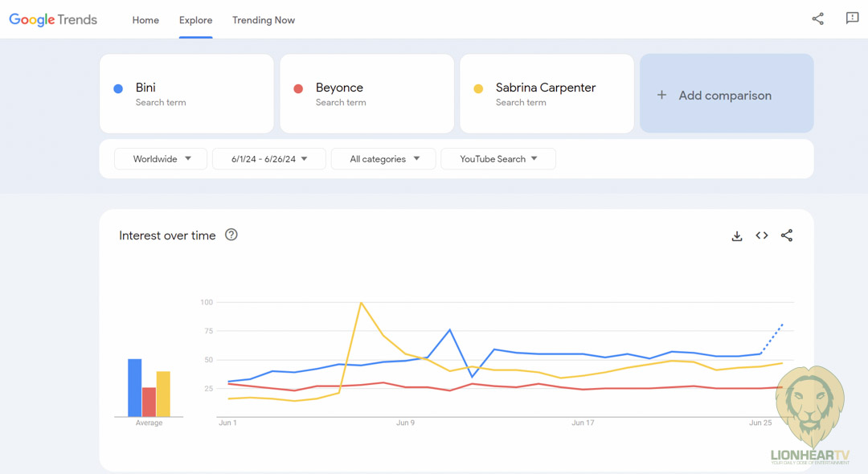Click the plus icon in Add comparison

[x=661, y=95]
